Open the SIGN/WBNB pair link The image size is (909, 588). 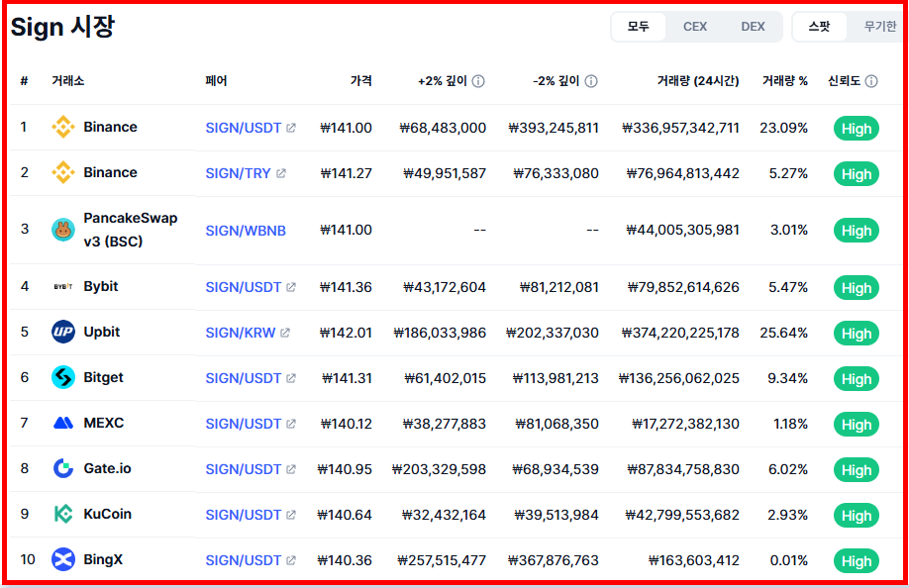click(x=246, y=231)
